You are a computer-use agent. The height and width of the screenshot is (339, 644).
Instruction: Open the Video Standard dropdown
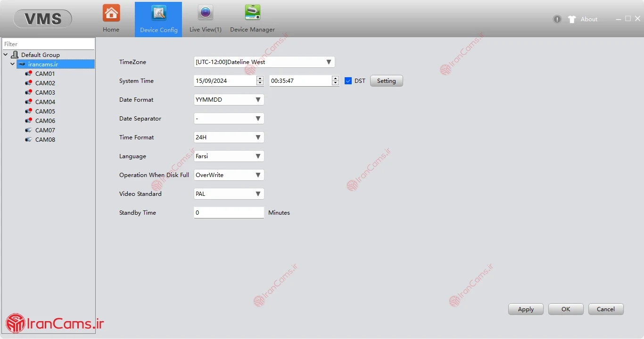229,194
